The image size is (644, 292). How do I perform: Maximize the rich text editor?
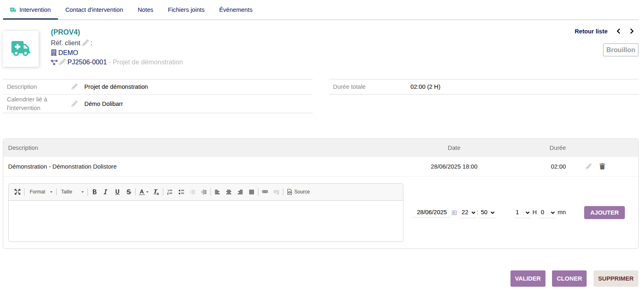[x=18, y=192]
